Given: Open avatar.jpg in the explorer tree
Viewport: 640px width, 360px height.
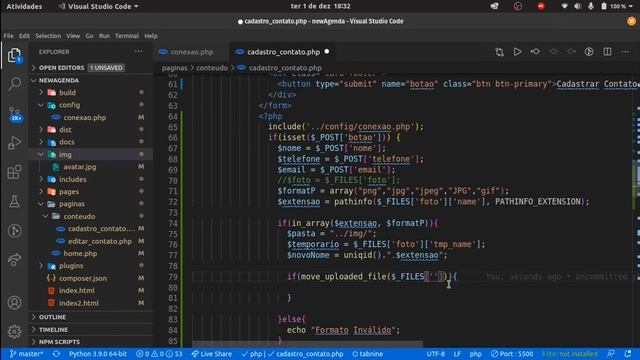Looking at the screenshot, I should click(80, 167).
